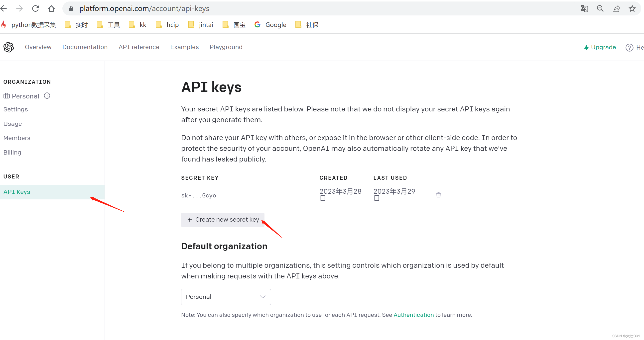Click the Upgrade button top right
Viewport: 644px width, 340px height.
point(600,47)
